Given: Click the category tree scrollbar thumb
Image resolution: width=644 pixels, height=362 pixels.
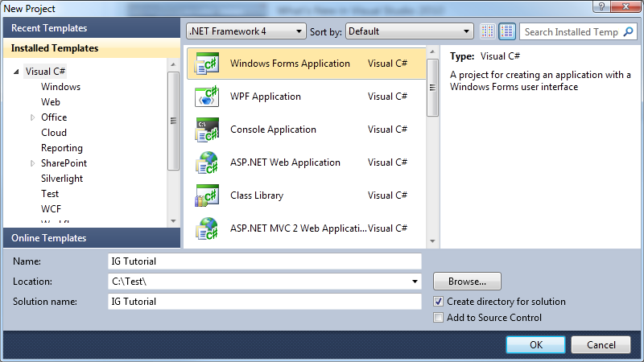Looking at the screenshot, I should click(x=173, y=121).
